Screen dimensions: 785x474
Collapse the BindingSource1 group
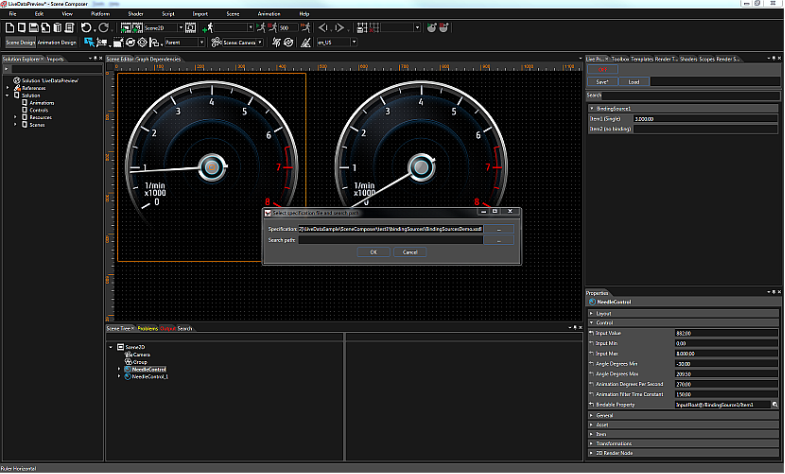point(592,109)
